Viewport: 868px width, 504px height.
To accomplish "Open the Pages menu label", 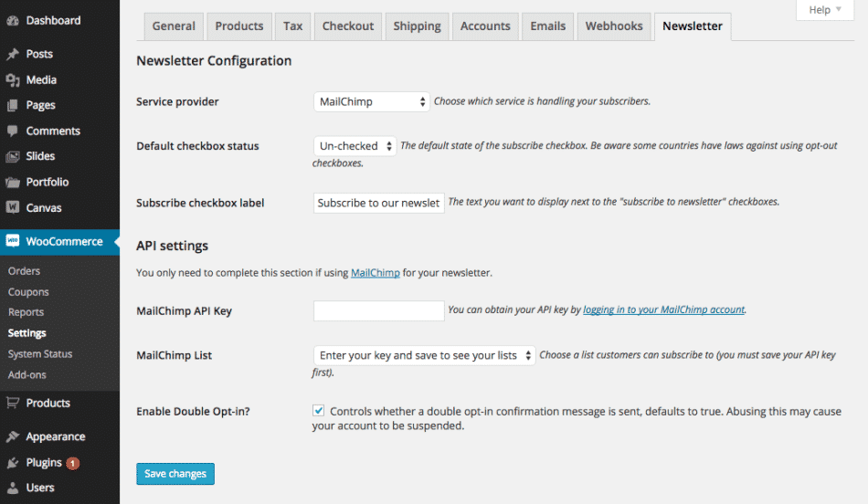I will (40, 105).
